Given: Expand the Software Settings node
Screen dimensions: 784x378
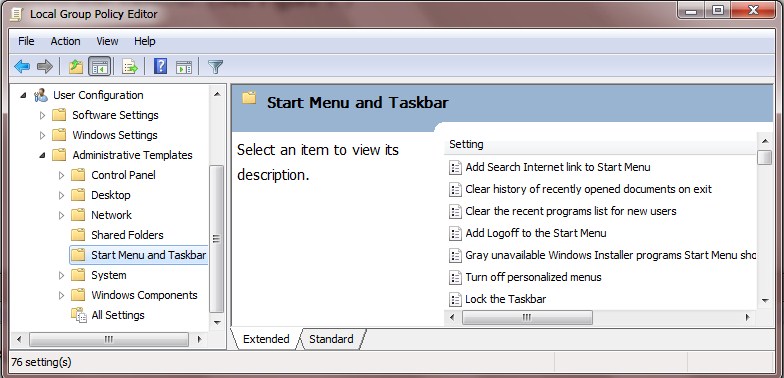Looking at the screenshot, I should pos(42,115).
